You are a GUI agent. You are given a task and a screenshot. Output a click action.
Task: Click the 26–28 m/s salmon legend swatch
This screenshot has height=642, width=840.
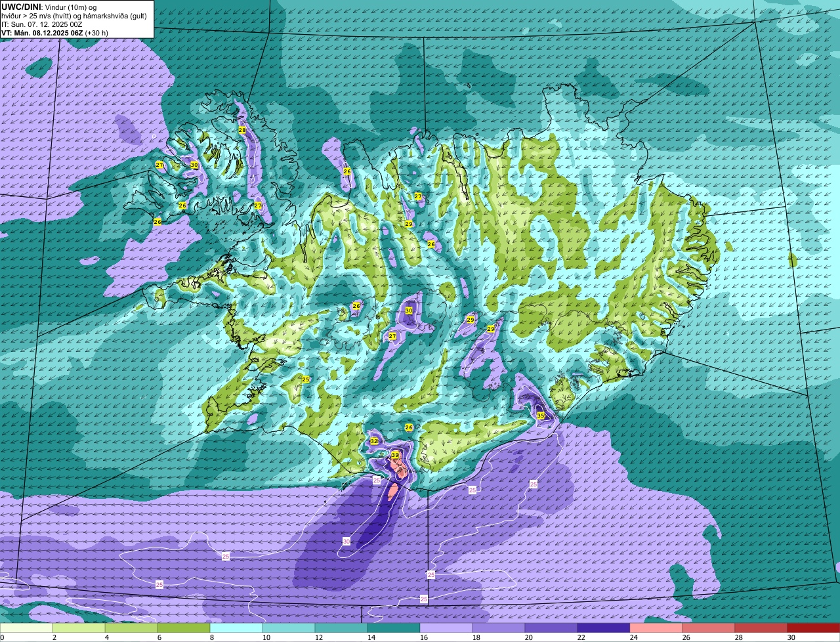pyautogui.click(x=709, y=628)
